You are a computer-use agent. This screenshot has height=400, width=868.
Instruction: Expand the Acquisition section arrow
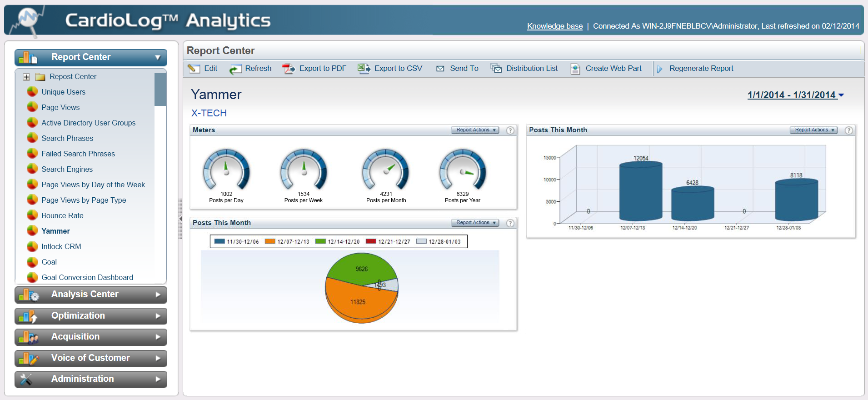point(158,337)
